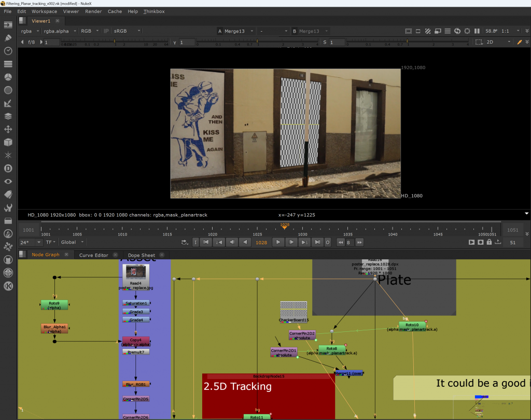Click the playback loop mode icon
531x420 pixels.
[184, 242]
